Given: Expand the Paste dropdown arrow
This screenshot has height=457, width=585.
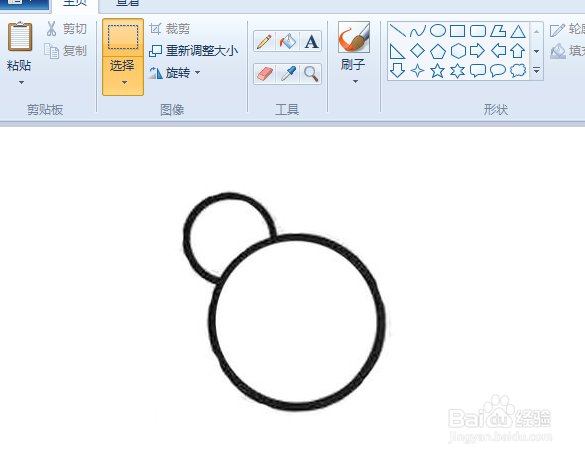Looking at the screenshot, I should pyautogui.click(x=21, y=82).
